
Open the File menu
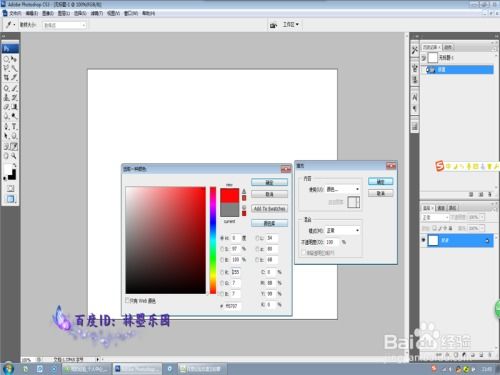(15, 13)
